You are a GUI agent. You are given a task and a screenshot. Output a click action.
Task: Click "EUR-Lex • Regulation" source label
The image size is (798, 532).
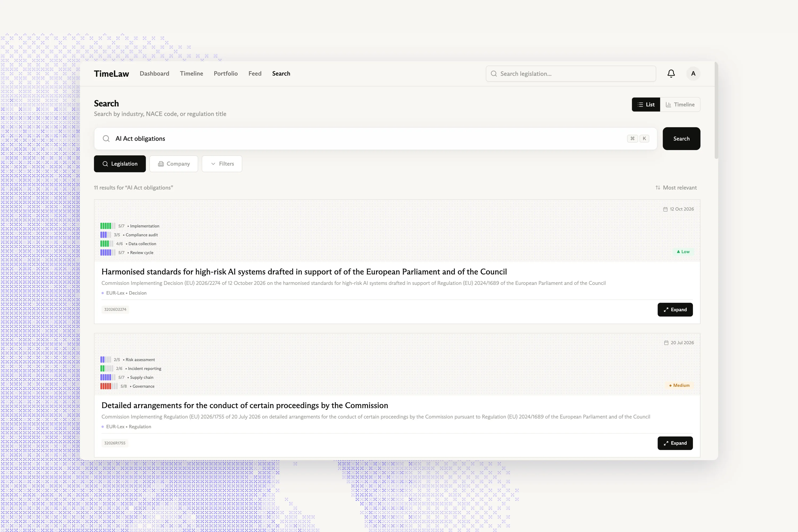click(x=128, y=426)
